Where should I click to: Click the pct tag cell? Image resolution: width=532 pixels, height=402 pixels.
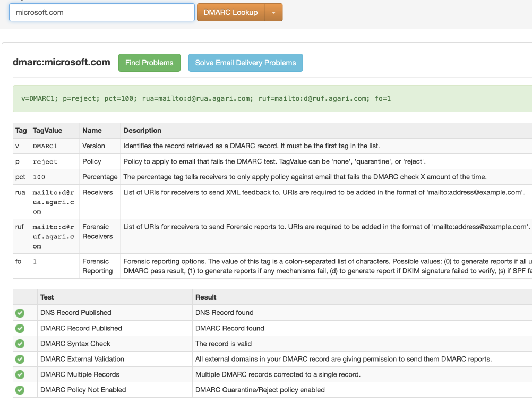(x=20, y=177)
